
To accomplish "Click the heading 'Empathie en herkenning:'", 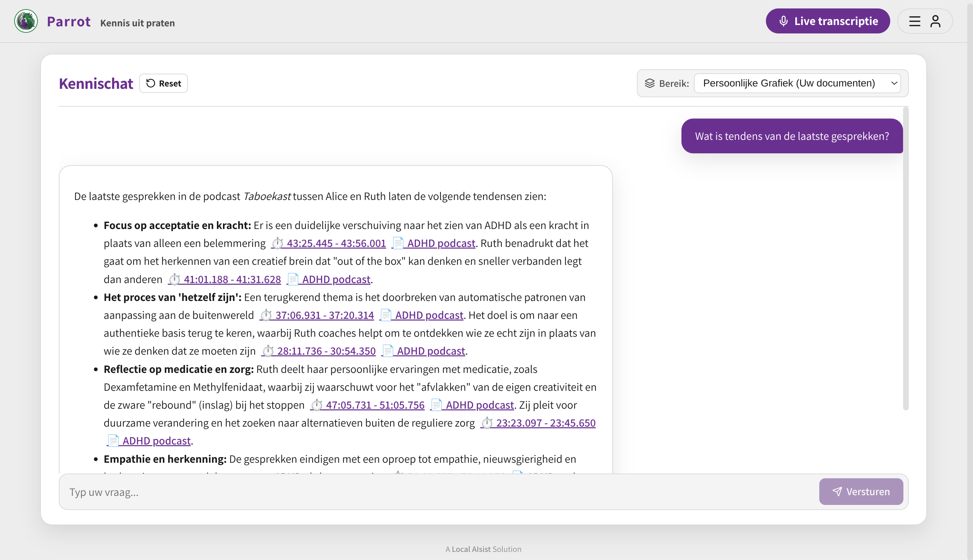I will point(165,459).
